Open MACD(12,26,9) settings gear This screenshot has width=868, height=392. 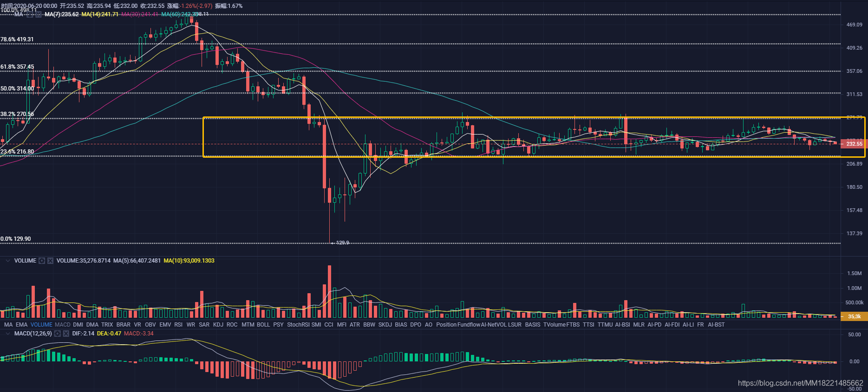tap(58, 334)
